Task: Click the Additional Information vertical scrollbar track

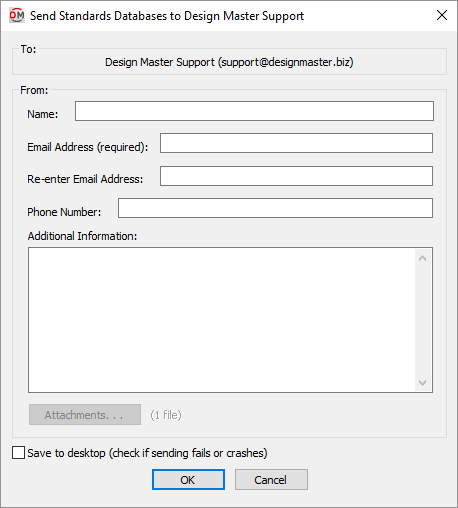Action: coord(423,320)
